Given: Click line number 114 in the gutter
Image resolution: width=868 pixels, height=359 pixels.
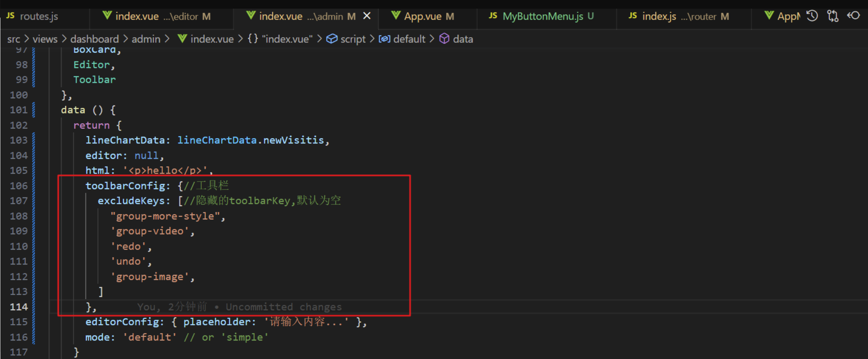Looking at the screenshot, I should [19, 307].
